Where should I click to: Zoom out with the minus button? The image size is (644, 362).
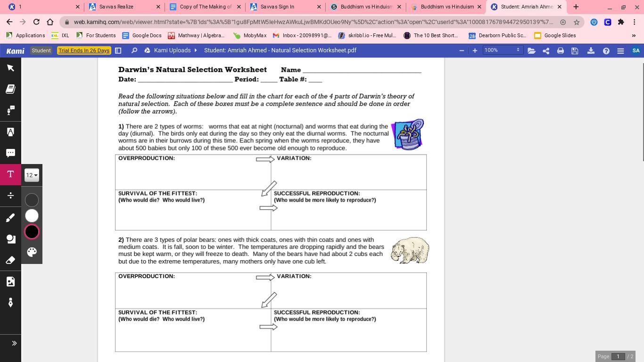coord(462,50)
